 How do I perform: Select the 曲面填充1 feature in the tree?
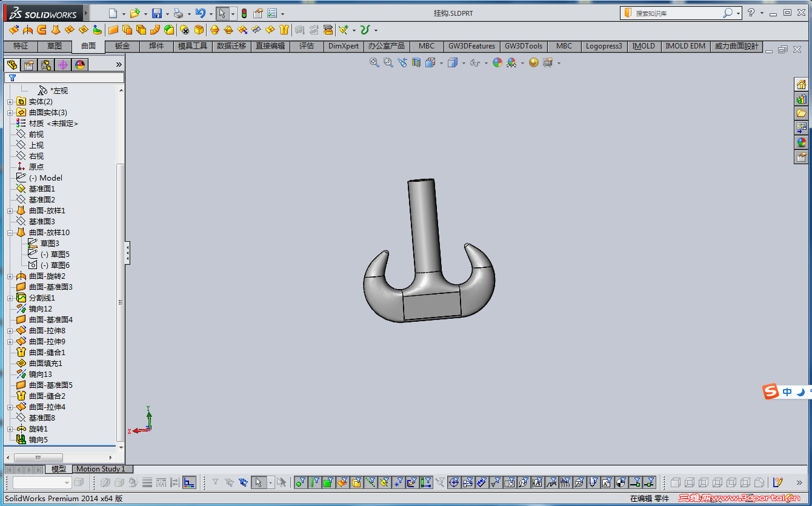pos(39,364)
